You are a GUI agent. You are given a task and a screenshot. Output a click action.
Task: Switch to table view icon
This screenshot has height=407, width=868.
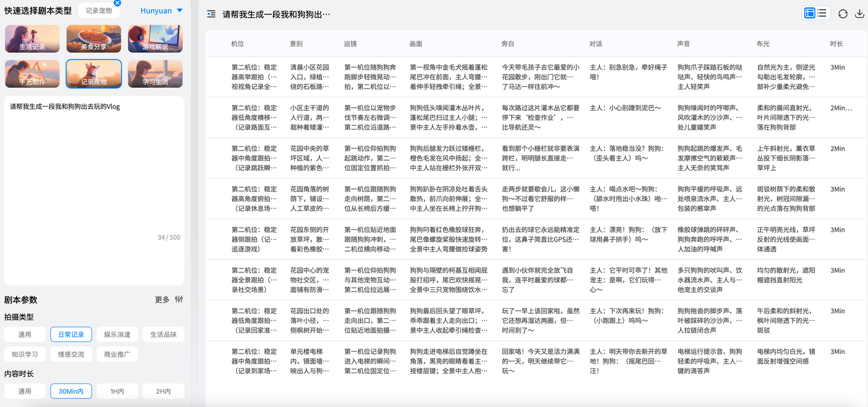click(810, 13)
